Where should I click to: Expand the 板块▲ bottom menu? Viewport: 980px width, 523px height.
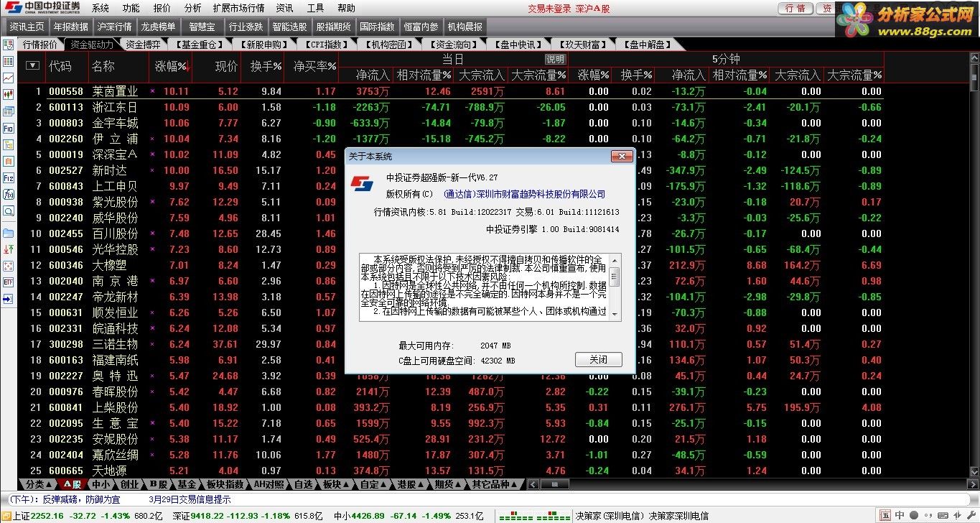point(337,484)
